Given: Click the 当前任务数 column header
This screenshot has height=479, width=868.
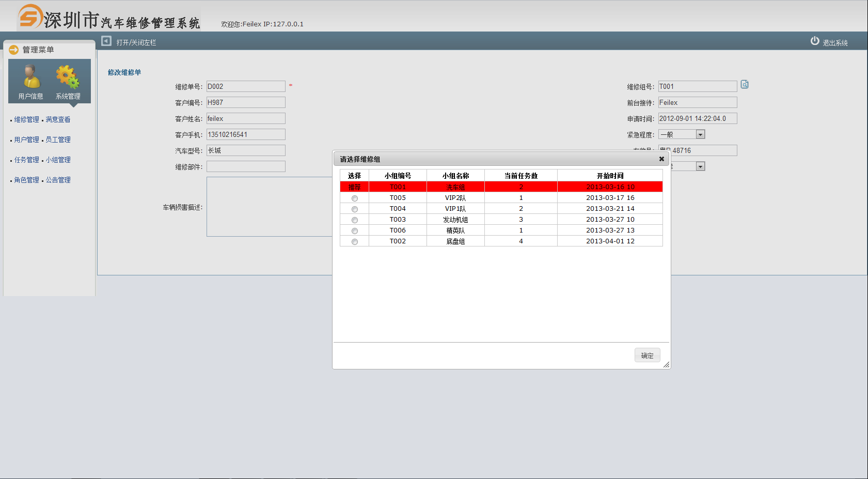Looking at the screenshot, I should [x=521, y=176].
